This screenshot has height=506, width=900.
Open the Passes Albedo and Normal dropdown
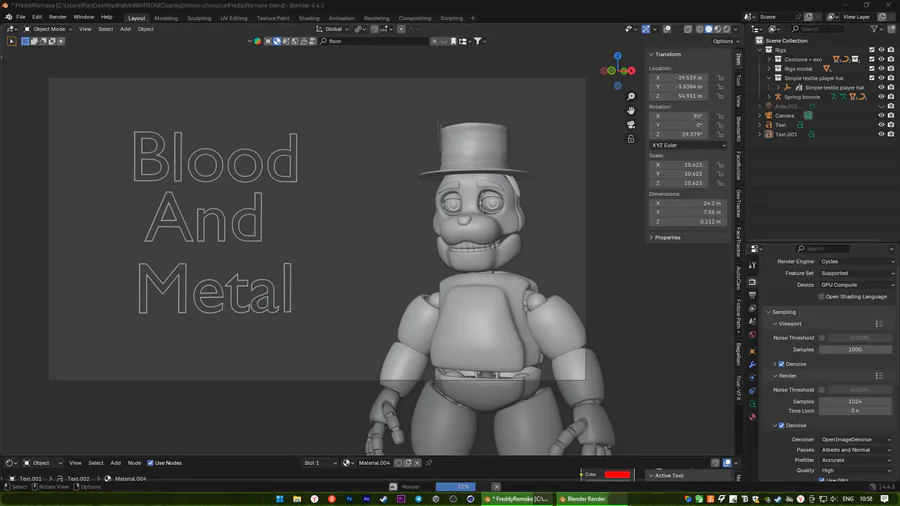pos(856,450)
